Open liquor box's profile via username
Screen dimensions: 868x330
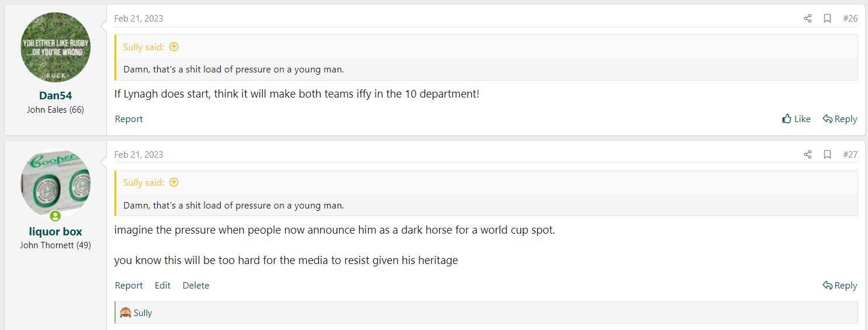pos(55,232)
